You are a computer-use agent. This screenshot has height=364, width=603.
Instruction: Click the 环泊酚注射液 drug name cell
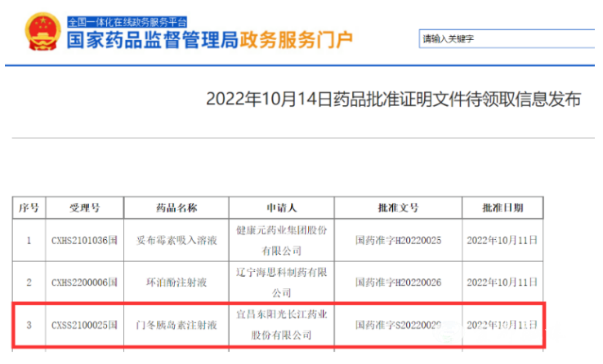[x=176, y=282]
